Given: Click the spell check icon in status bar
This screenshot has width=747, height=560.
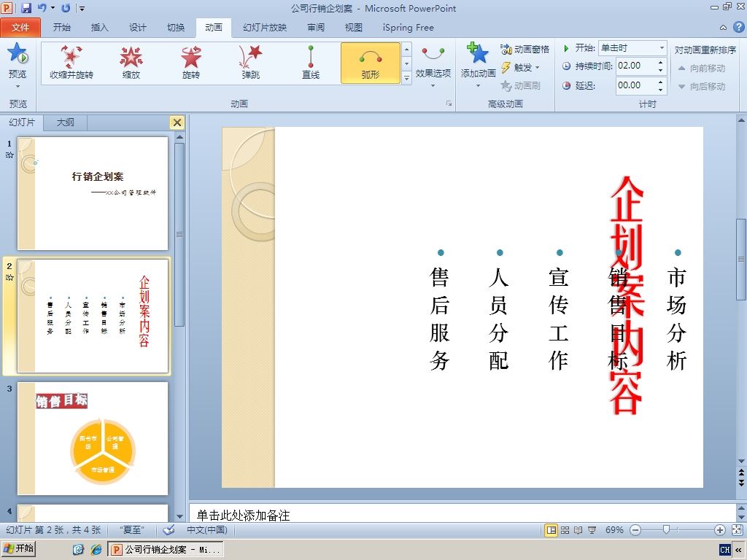Looking at the screenshot, I should [x=169, y=530].
